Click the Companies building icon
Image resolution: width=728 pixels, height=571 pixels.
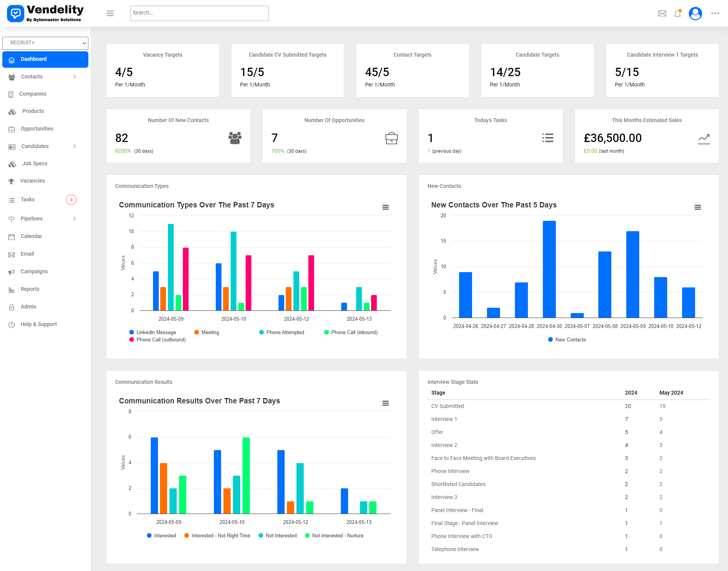(x=11, y=94)
